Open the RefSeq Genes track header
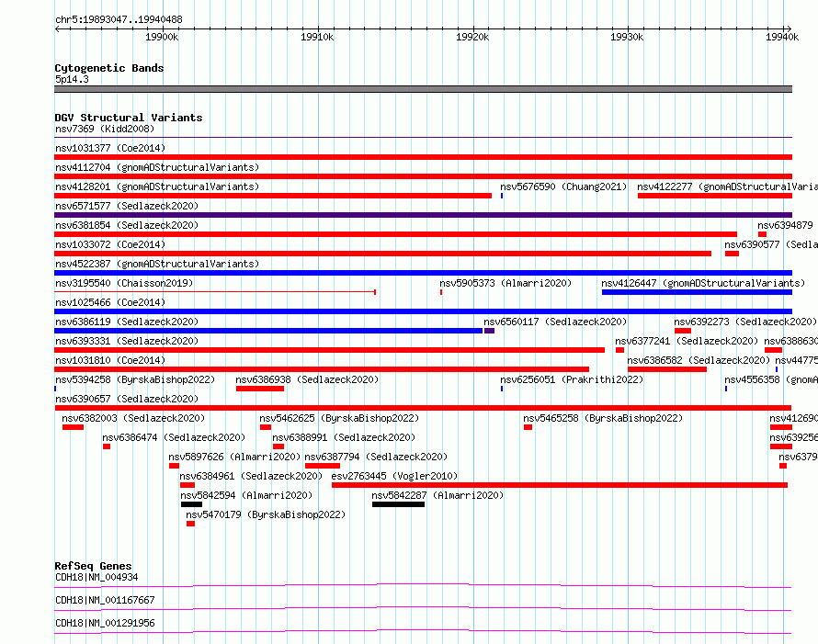This screenshot has height=644, width=818. [x=93, y=566]
